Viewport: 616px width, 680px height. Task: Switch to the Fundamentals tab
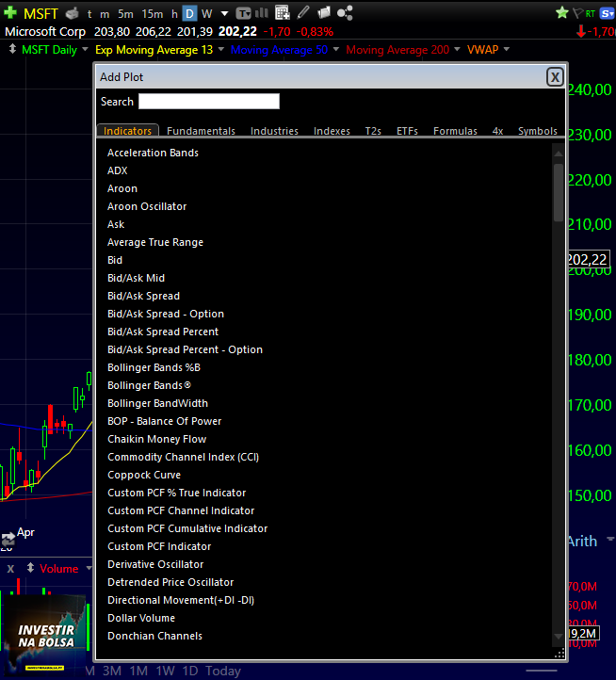[201, 131]
